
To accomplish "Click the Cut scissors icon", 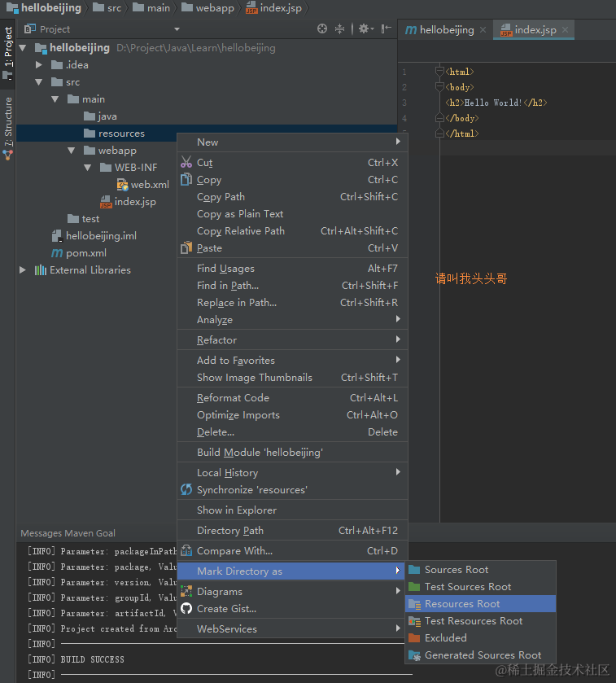I will pos(186,162).
